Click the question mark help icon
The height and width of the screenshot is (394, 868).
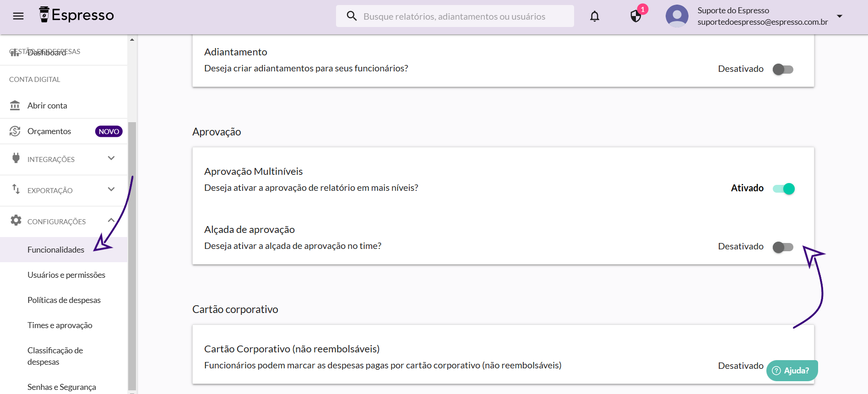[x=776, y=371]
